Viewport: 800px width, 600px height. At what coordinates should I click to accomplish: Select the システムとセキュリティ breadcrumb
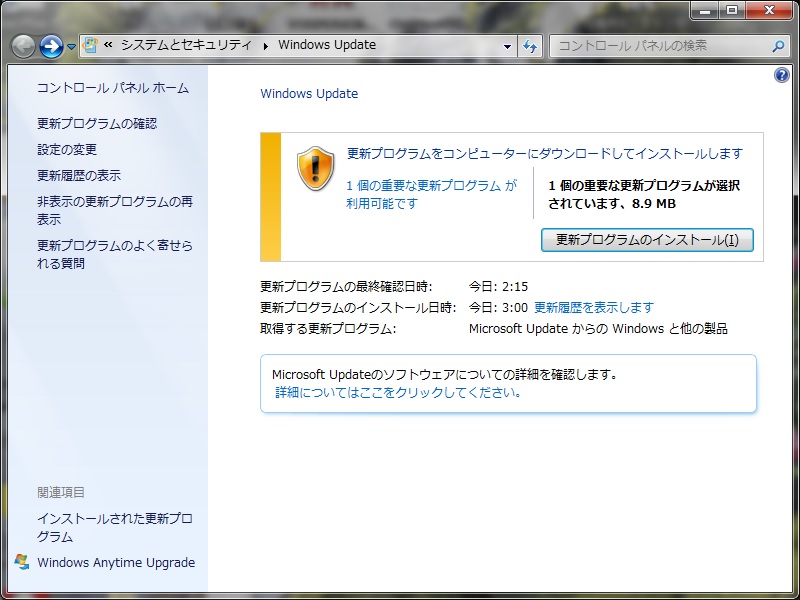pyautogui.click(x=186, y=45)
